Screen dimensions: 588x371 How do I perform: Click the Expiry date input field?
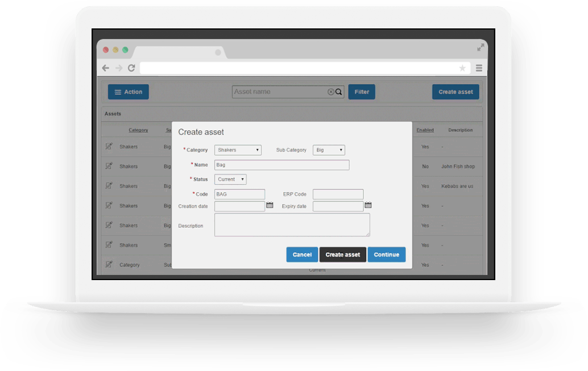338,206
